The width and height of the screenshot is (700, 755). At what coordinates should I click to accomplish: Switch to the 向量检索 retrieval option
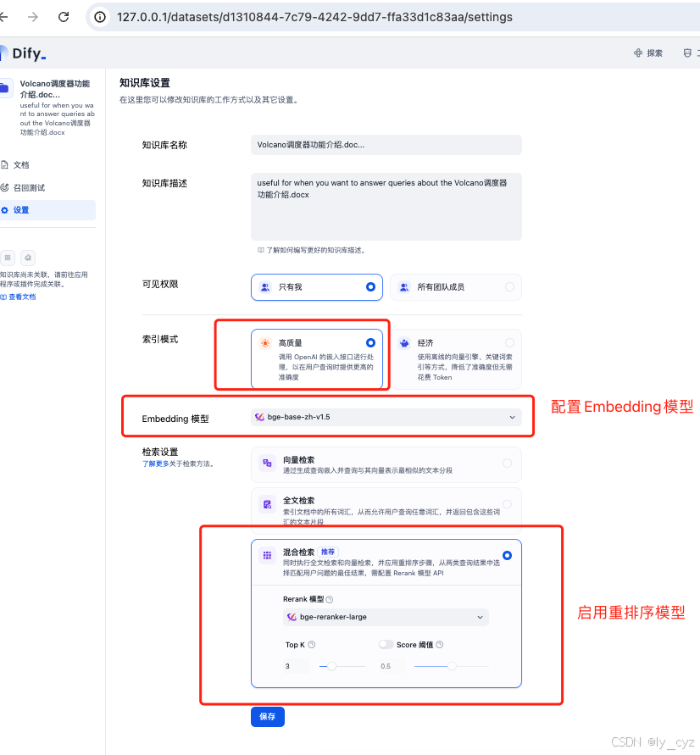[386, 464]
